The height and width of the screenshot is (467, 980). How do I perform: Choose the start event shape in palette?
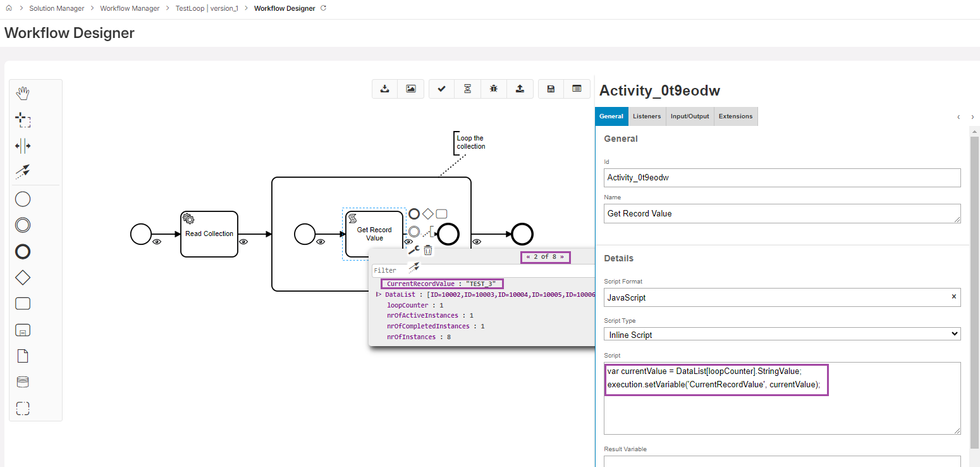[23, 199]
